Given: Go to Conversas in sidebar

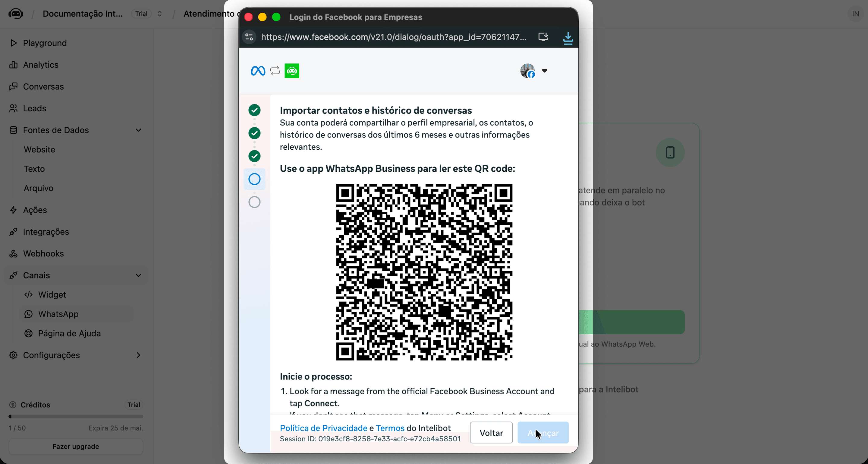Looking at the screenshot, I should (43, 86).
